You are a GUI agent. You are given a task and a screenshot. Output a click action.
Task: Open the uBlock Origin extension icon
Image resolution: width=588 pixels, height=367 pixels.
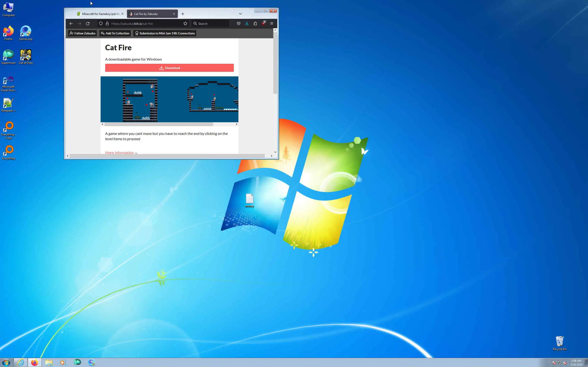pyautogui.click(x=263, y=24)
